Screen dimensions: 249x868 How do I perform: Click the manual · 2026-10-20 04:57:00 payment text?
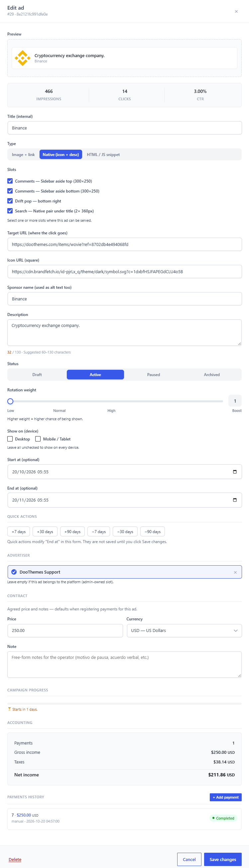tap(36, 821)
